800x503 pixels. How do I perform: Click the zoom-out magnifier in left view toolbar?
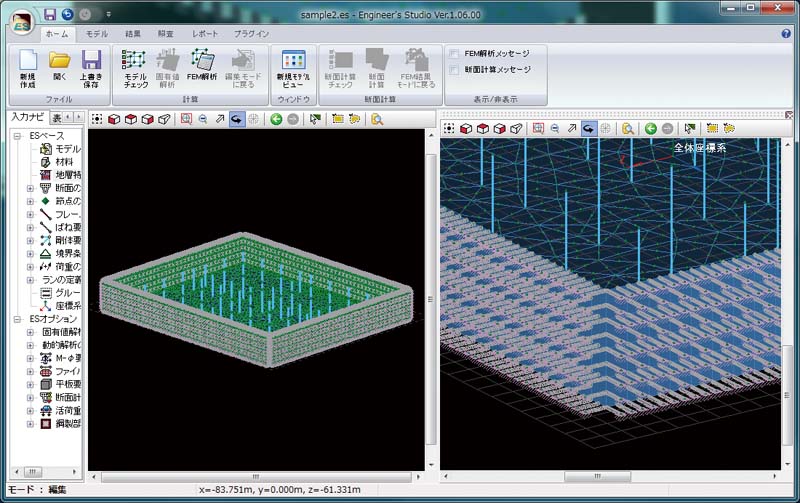tap(203, 119)
